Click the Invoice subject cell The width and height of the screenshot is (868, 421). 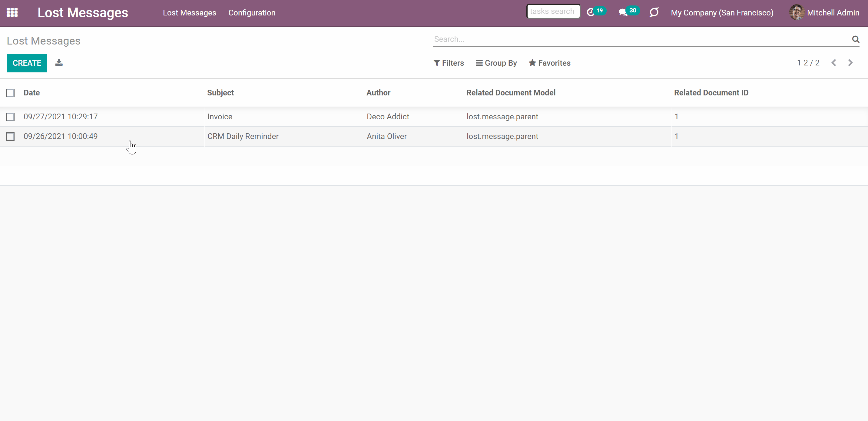(220, 117)
